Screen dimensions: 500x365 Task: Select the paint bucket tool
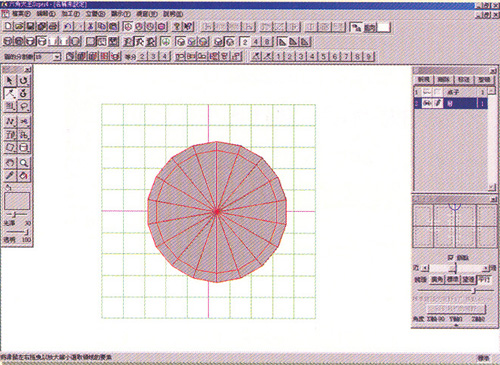pyautogui.click(x=23, y=176)
